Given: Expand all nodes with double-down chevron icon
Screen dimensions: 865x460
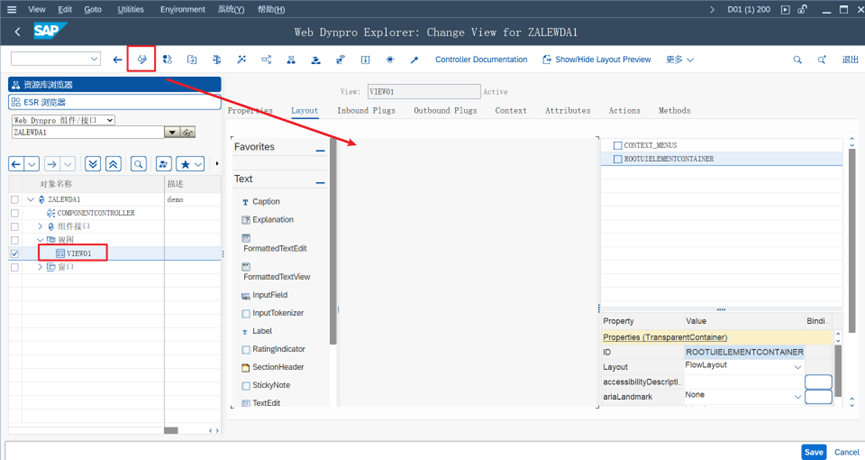Looking at the screenshot, I should click(x=93, y=164).
